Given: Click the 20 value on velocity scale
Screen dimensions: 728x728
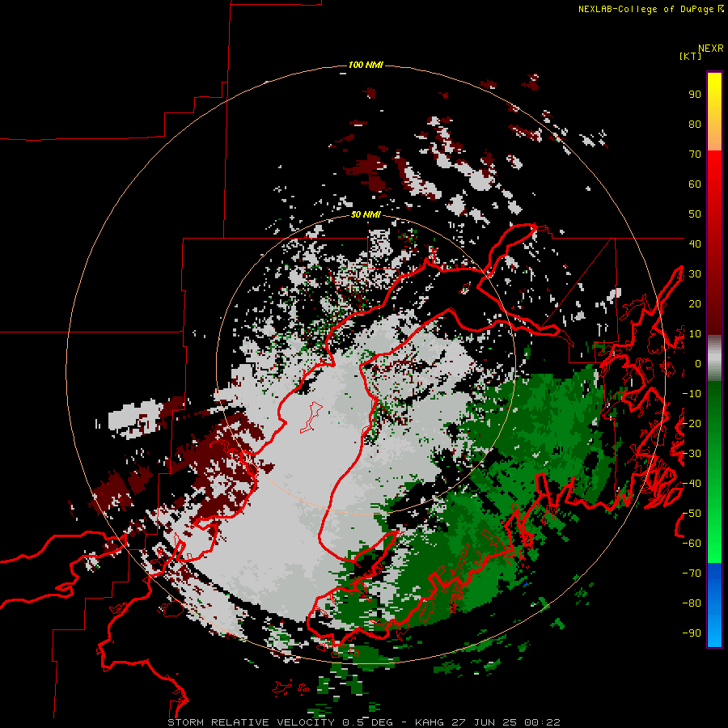Looking at the screenshot, I should 695,303.
